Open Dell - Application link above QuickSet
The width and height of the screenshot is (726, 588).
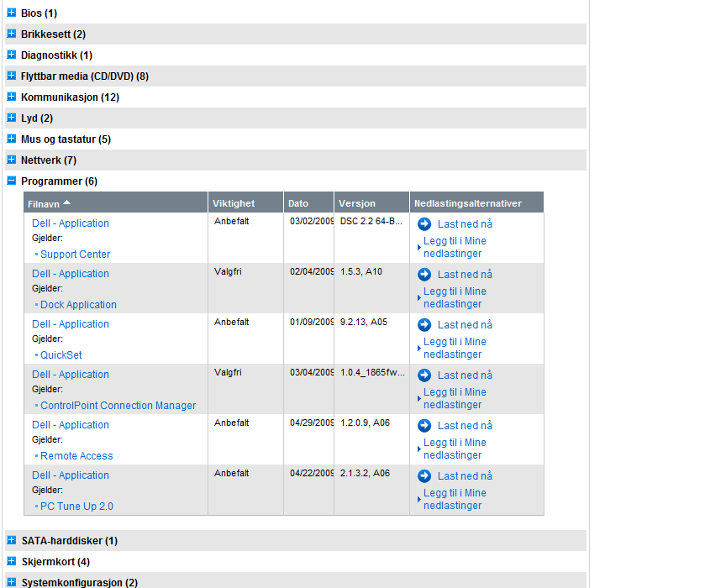[x=71, y=324]
